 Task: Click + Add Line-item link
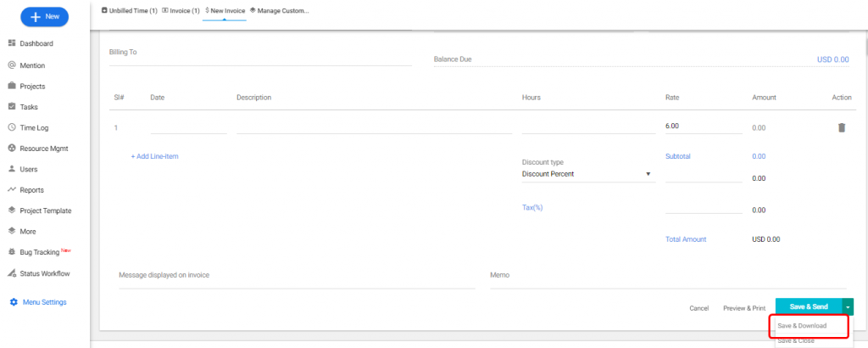[x=154, y=156]
